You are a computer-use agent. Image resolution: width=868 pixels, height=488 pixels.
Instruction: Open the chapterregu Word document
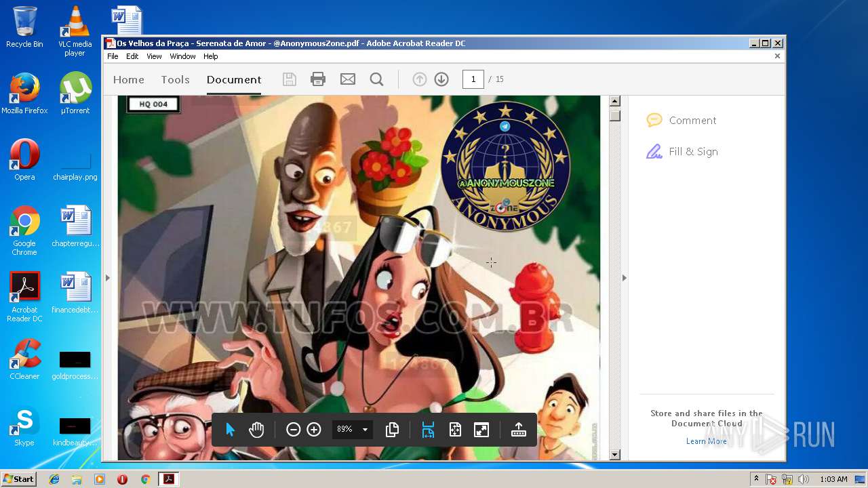(75, 226)
